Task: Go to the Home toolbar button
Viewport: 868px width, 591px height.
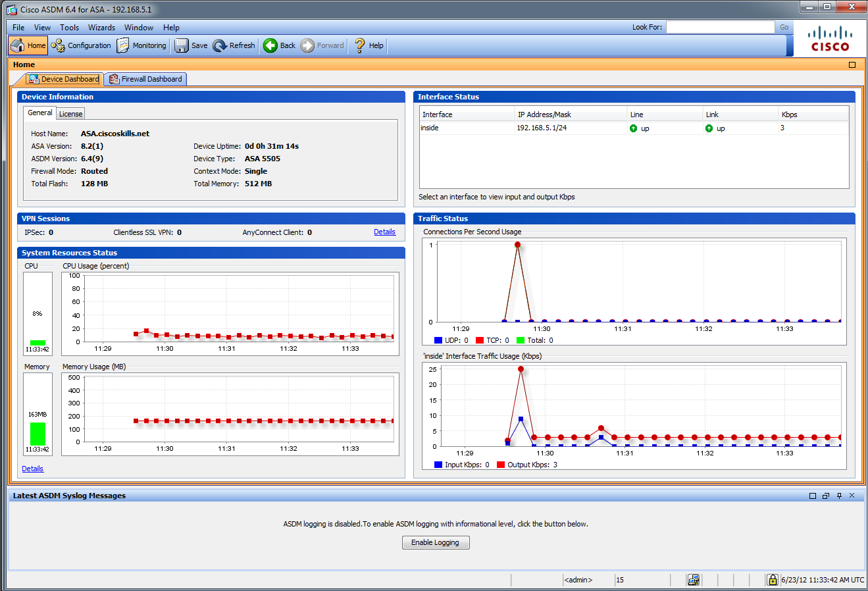Action: (x=28, y=45)
